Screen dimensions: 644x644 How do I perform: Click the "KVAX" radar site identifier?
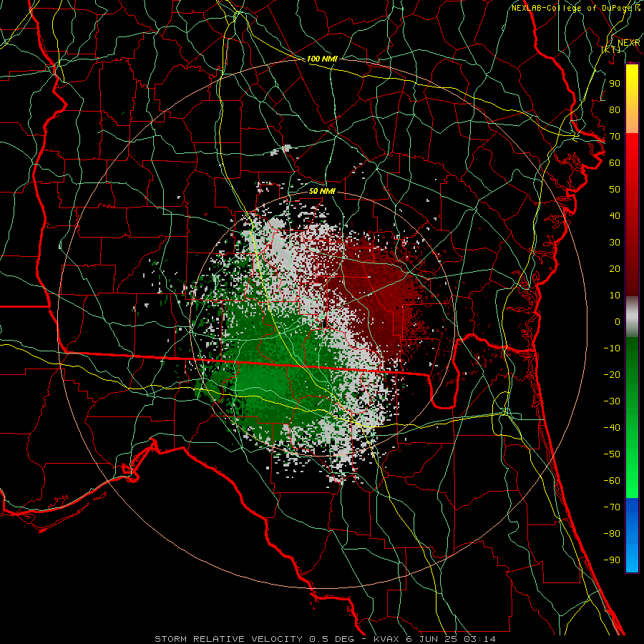(386, 639)
